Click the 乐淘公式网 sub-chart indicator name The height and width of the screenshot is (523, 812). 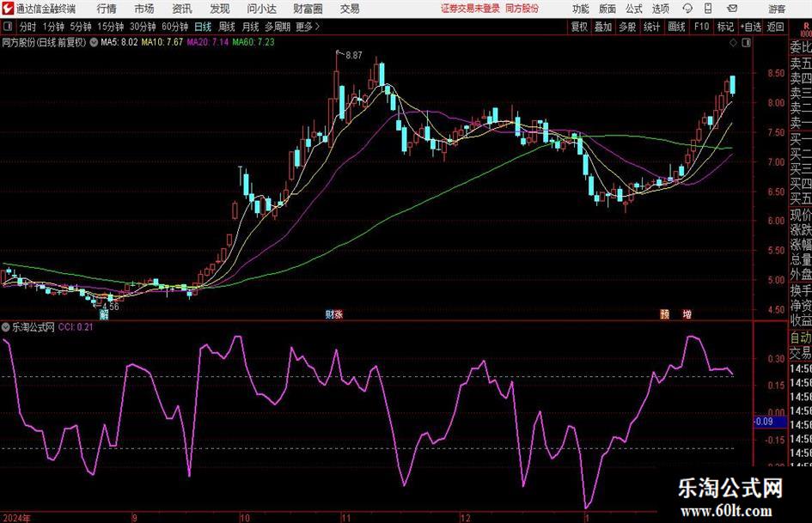(x=34, y=326)
